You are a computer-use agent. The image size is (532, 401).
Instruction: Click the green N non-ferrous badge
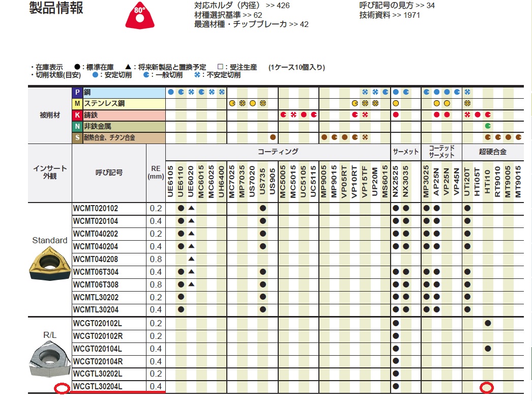(77, 126)
